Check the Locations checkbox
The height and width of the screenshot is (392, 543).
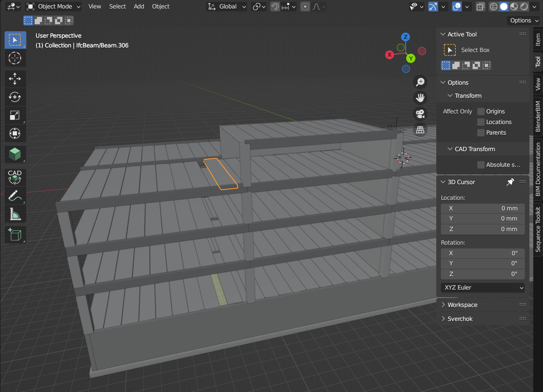coord(481,122)
